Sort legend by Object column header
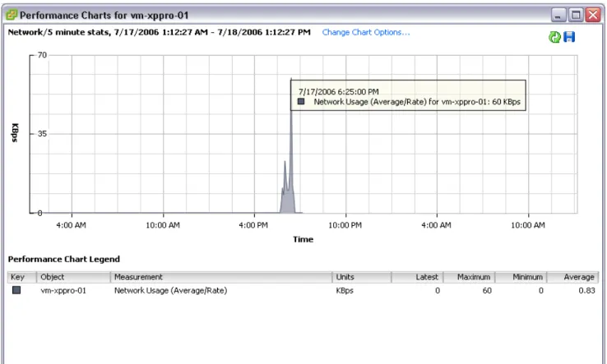Screen dimensions: 607x364 coord(73,277)
